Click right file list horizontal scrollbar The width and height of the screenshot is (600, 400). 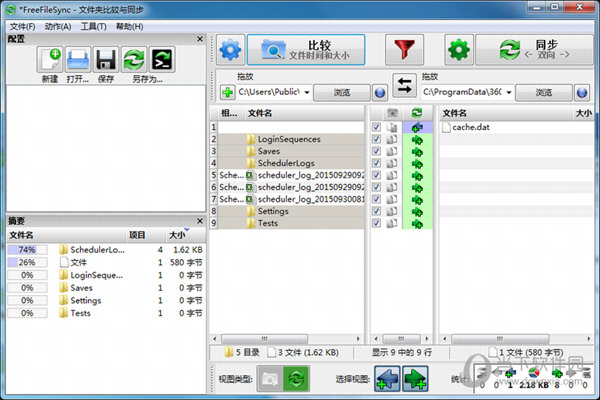(500, 339)
